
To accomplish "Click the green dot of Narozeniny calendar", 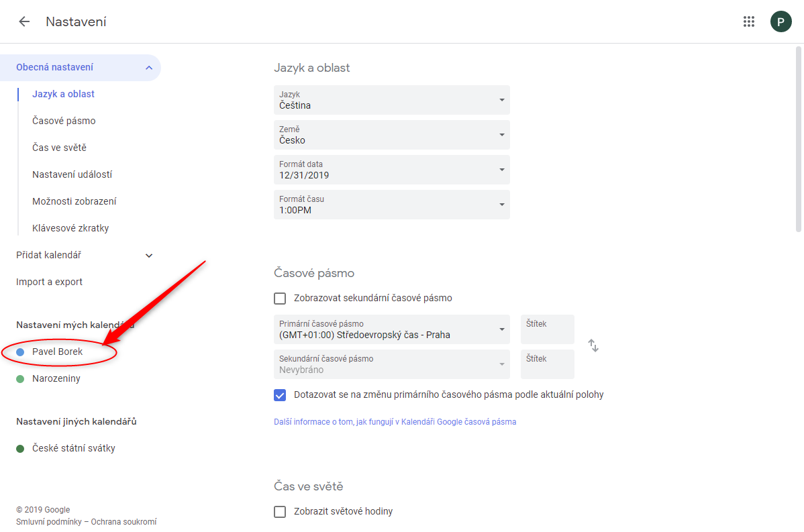I will point(20,379).
